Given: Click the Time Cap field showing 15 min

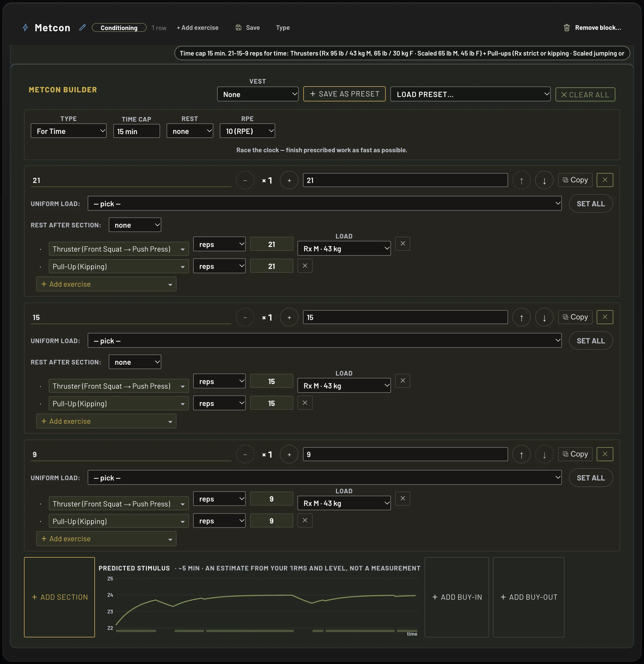Looking at the screenshot, I should [x=136, y=131].
